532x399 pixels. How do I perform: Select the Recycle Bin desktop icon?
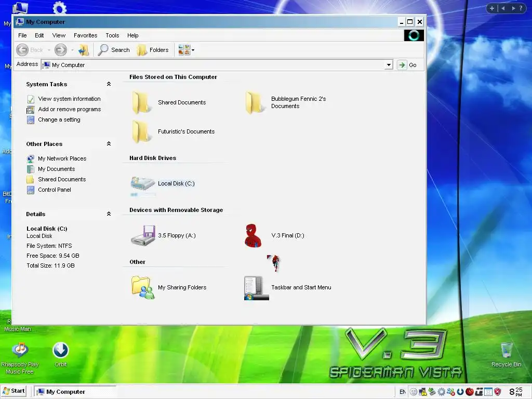(506, 354)
